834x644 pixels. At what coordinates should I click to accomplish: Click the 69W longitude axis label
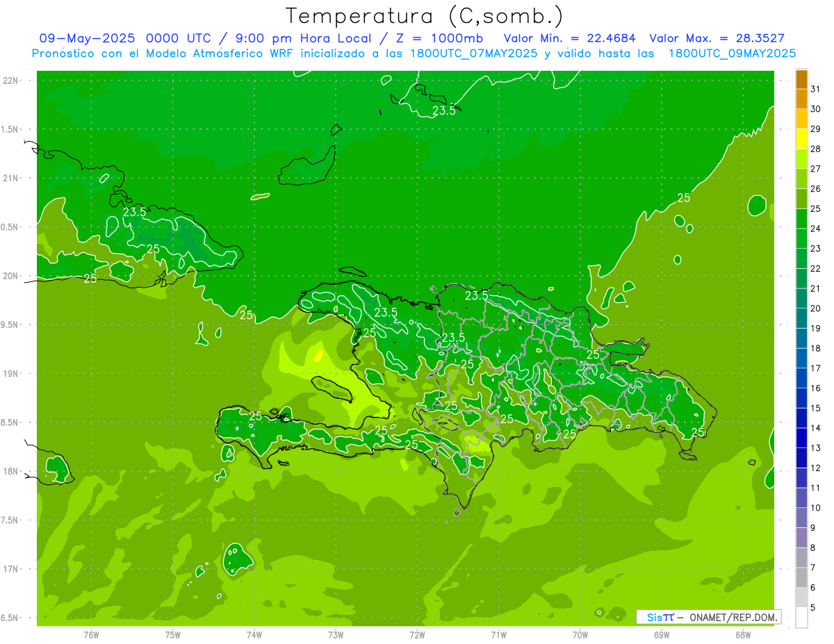pyautogui.click(x=662, y=635)
